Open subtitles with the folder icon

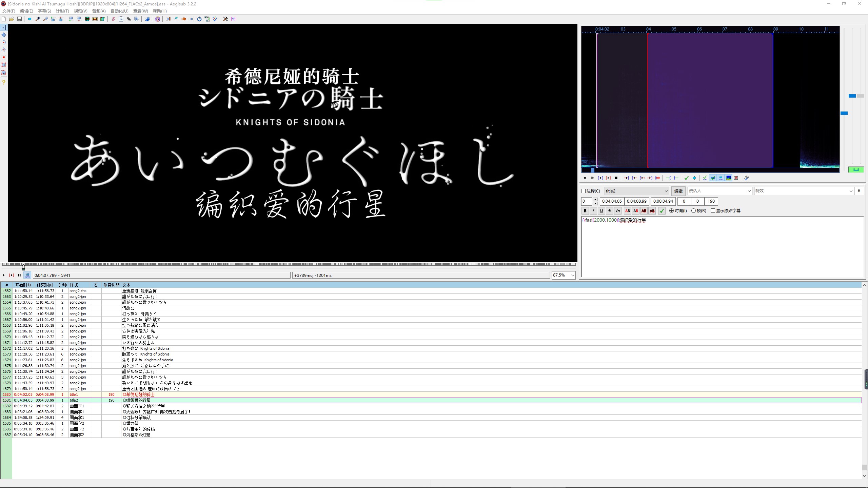12,19
